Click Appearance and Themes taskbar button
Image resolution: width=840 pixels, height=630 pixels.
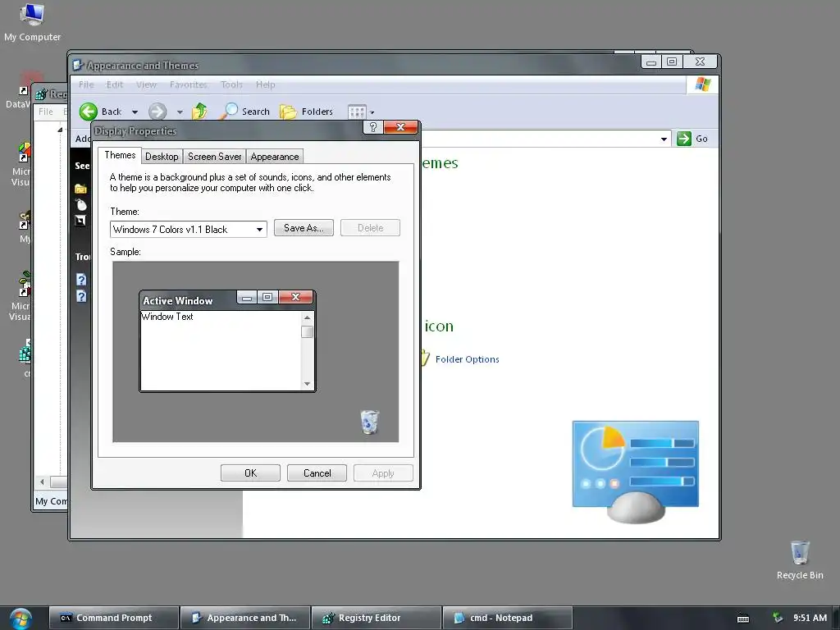point(244,618)
